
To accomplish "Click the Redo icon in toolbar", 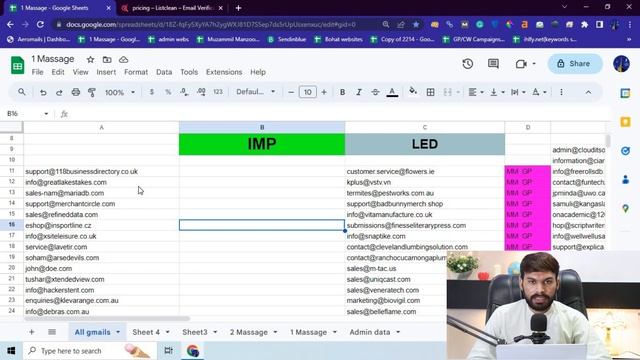I will click(x=59, y=92).
